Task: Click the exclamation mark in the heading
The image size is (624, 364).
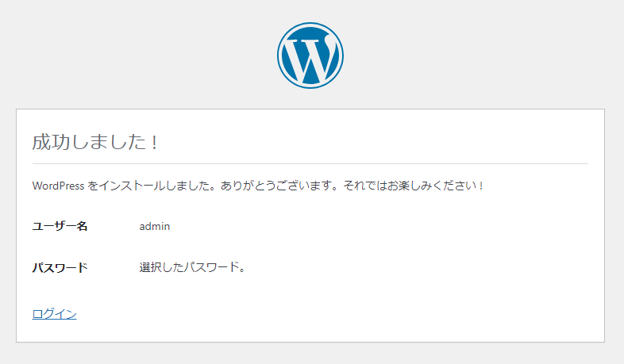Action: pos(154,143)
